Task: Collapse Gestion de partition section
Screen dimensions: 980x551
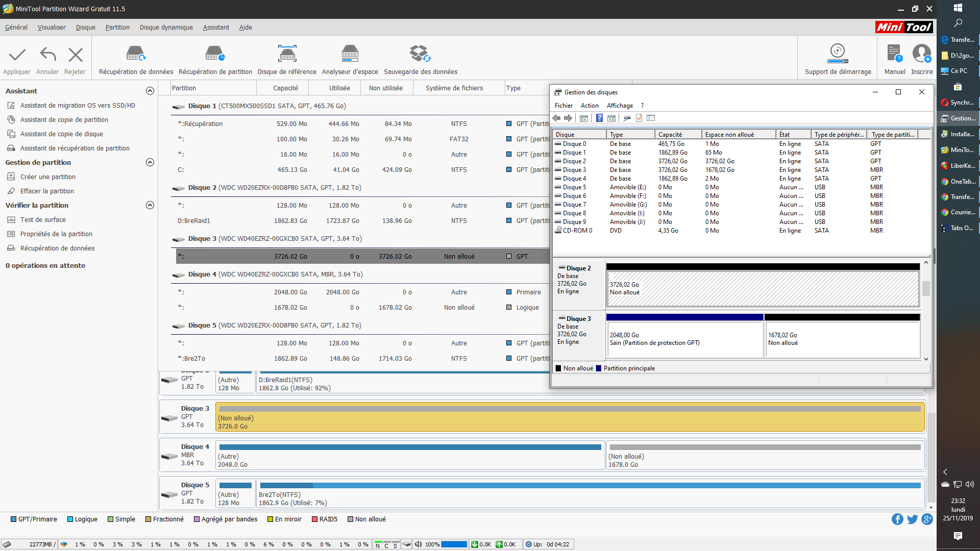Action: coord(150,162)
